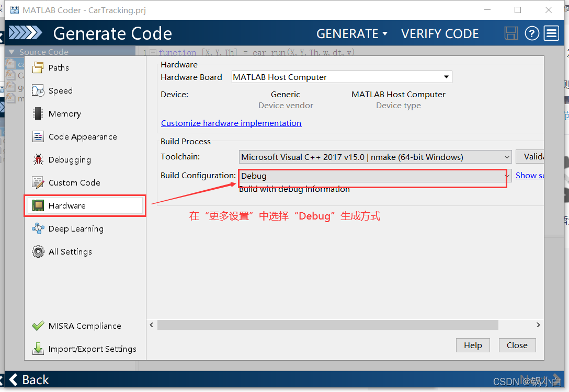Open the Build Configuration dropdown

point(375,176)
